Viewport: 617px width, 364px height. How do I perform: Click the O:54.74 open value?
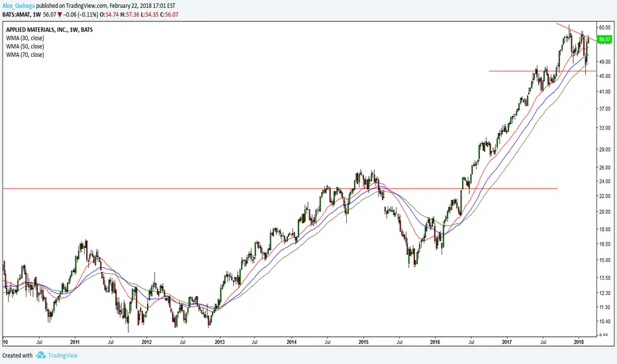109,15
